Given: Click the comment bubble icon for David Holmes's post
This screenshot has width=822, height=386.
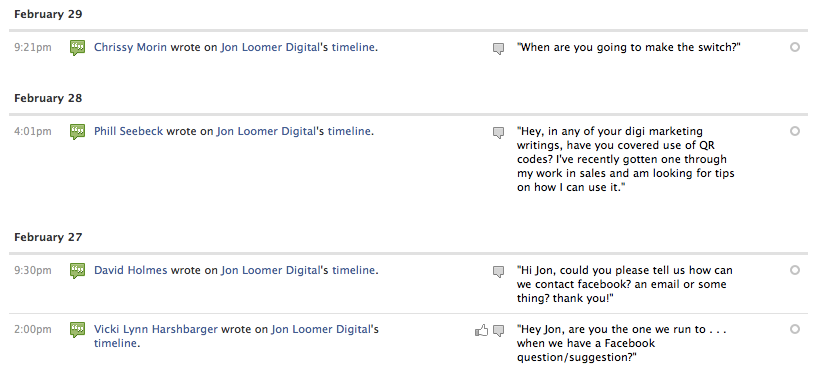Looking at the screenshot, I should [499, 272].
